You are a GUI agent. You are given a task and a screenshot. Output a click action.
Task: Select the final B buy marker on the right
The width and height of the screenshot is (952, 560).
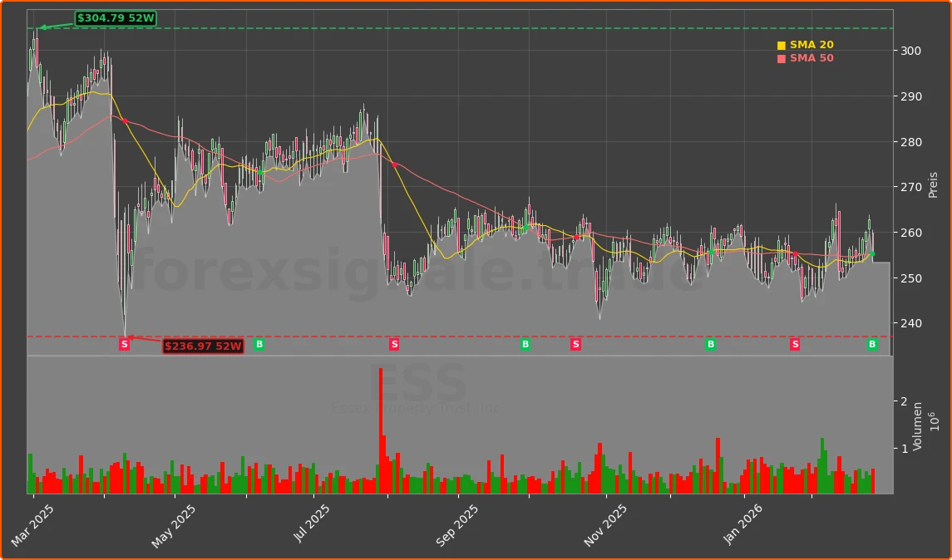tap(871, 344)
